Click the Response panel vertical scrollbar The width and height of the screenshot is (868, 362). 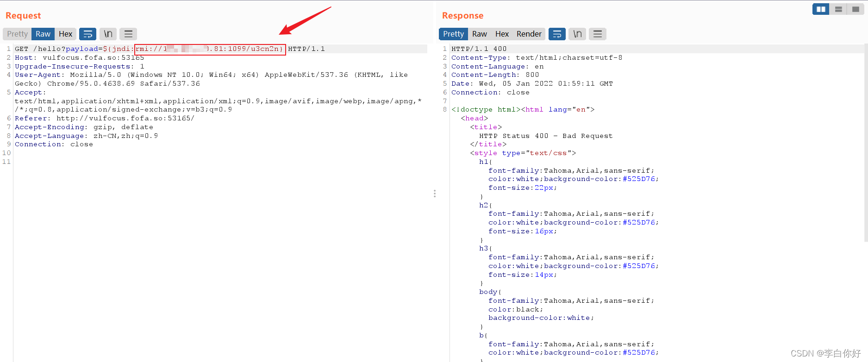click(866, 144)
